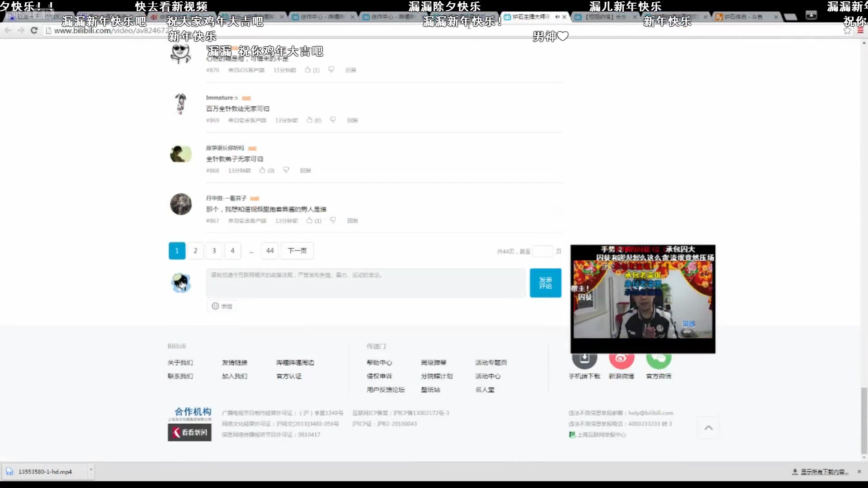The image size is (868, 488).
Task: Go to comments page 3
Action: 214,251
